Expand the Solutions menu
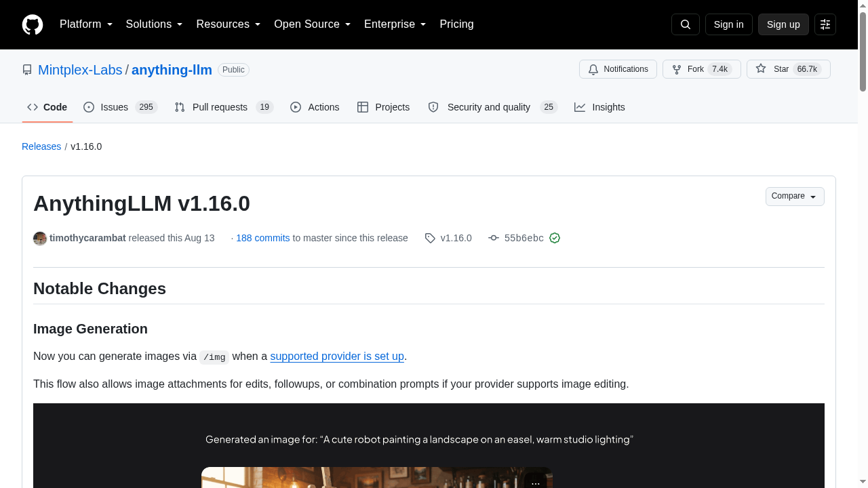868x488 pixels. pyautogui.click(x=155, y=24)
